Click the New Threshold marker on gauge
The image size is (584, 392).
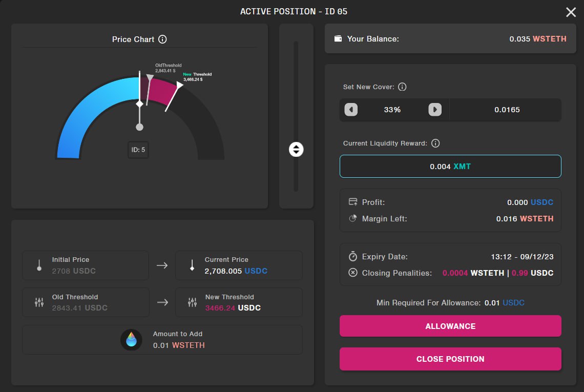click(179, 86)
